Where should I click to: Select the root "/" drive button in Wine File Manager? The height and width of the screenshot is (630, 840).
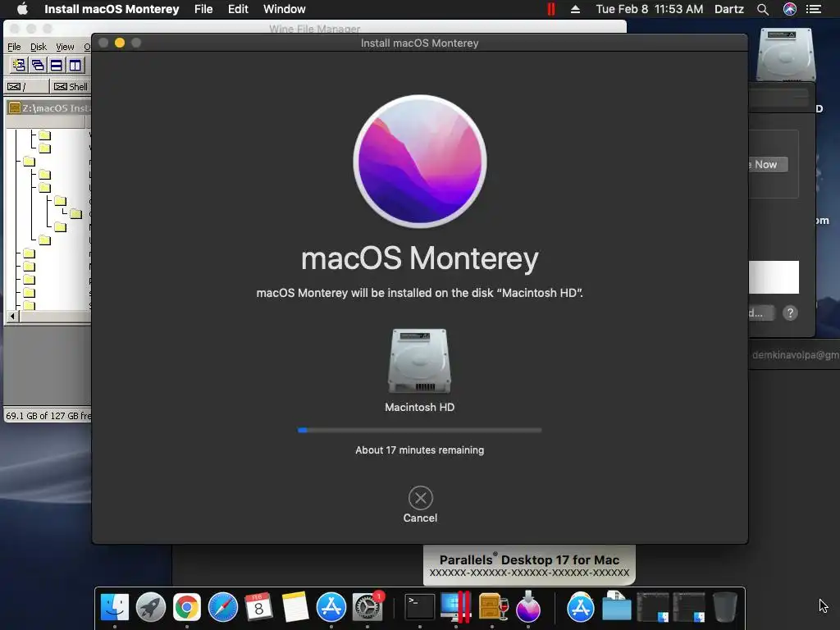(27, 86)
